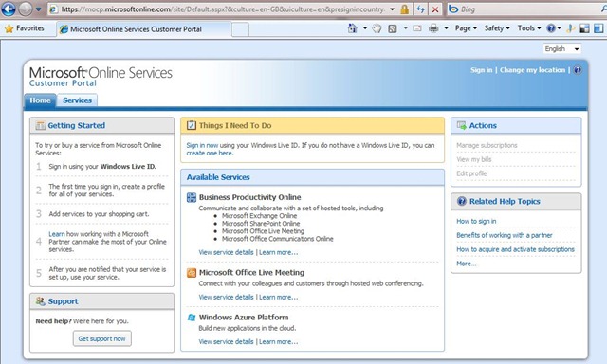Viewport: 607px width, 364px height.
Task: View service details for Windows Azure Platform
Action: (x=226, y=341)
